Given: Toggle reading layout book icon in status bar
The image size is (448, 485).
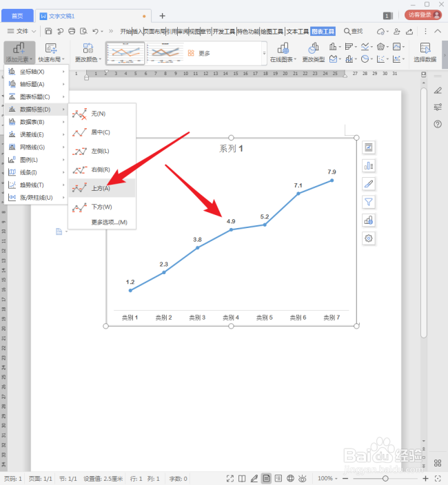Looking at the screenshot, I should pyautogui.click(x=242, y=479).
